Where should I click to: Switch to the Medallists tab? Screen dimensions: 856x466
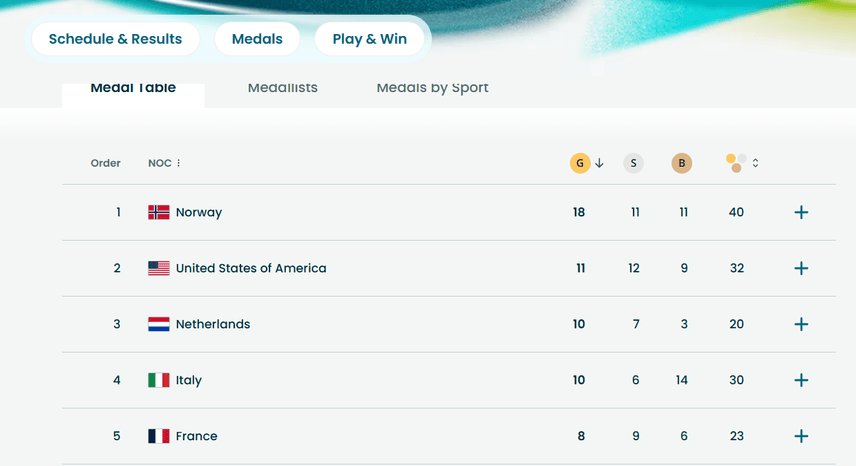[283, 88]
